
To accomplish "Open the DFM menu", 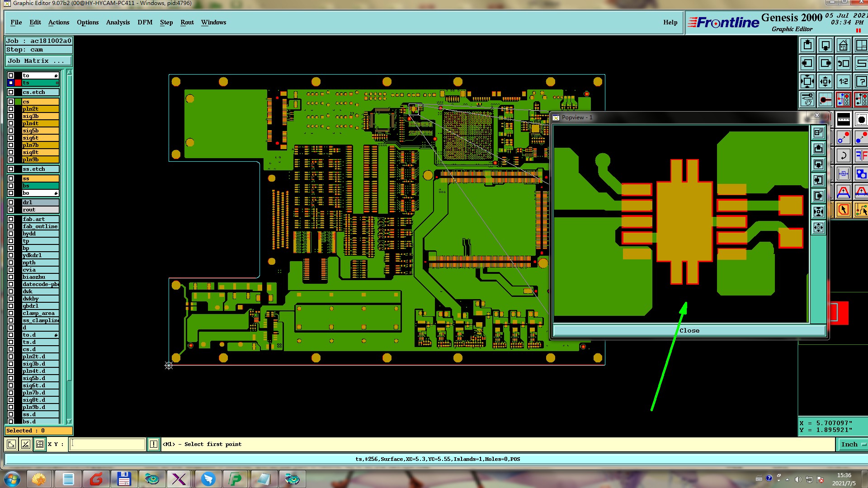I will (x=145, y=22).
